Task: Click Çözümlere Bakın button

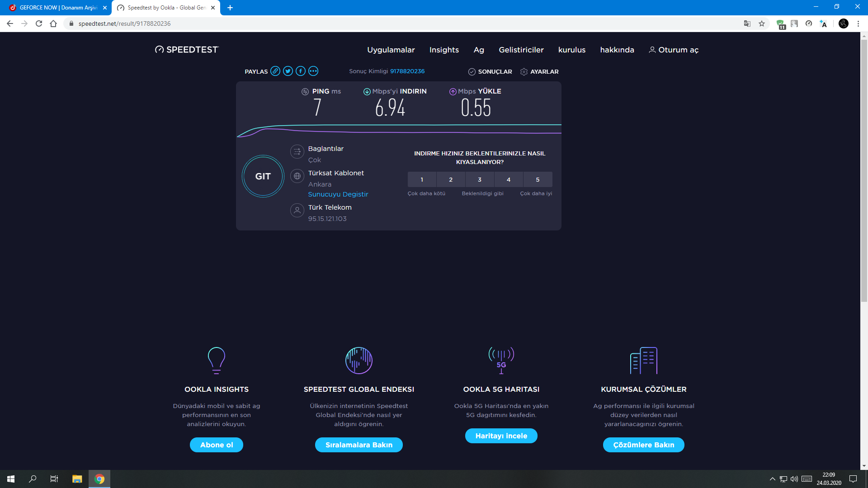Action: click(x=644, y=445)
